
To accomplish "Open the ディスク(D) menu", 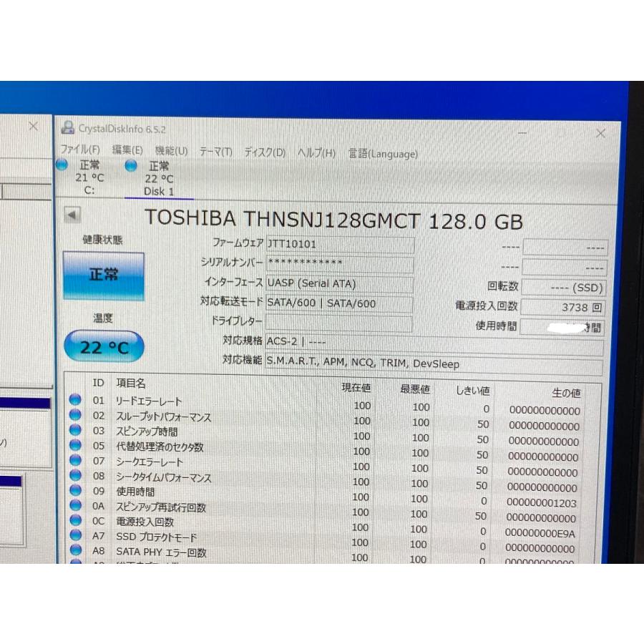I will tap(265, 152).
